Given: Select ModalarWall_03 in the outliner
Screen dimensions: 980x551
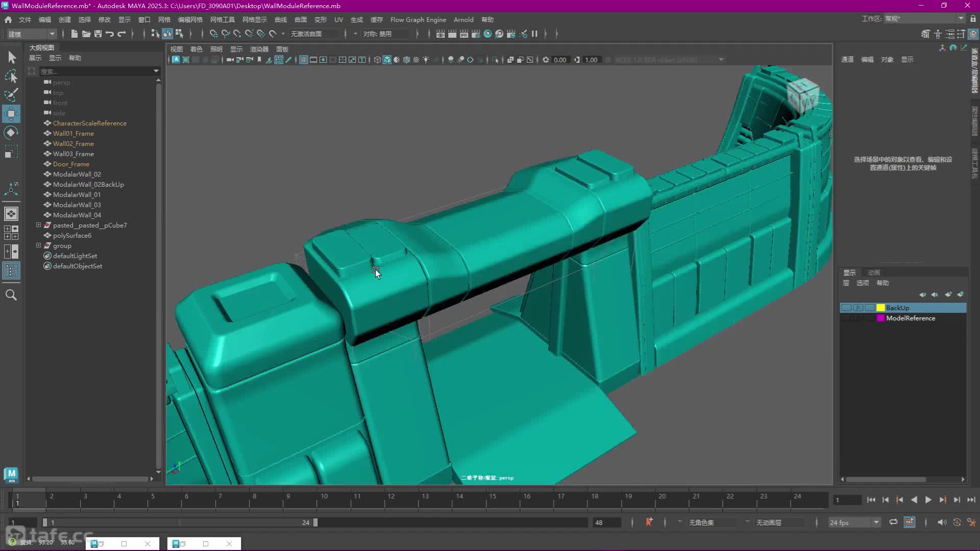Looking at the screenshot, I should click(x=77, y=205).
